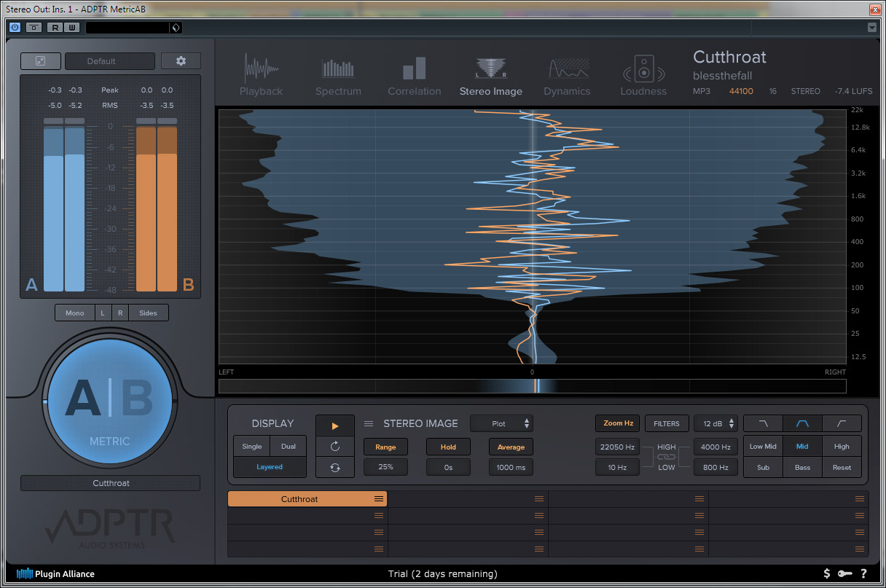
Task: Toggle the HIGH/LOW chain link icon
Action: pyautogui.click(x=667, y=457)
